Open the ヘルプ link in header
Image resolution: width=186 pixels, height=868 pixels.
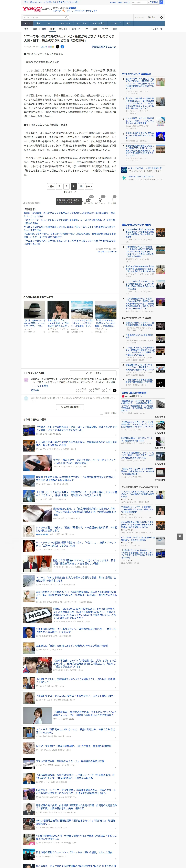point(127,2)
